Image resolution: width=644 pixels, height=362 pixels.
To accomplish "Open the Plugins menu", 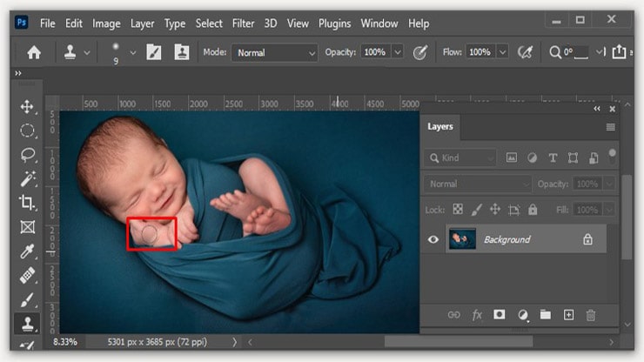I will tap(335, 23).
